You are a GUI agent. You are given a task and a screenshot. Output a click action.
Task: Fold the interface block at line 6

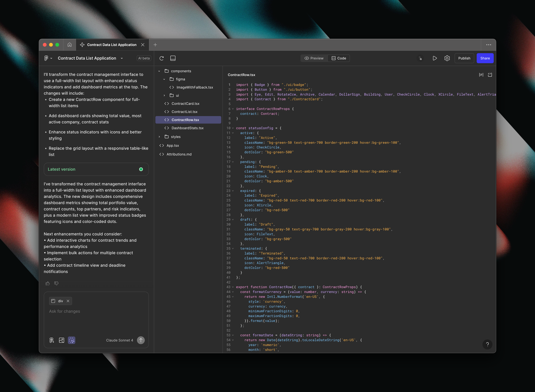(x=233, y=109)
